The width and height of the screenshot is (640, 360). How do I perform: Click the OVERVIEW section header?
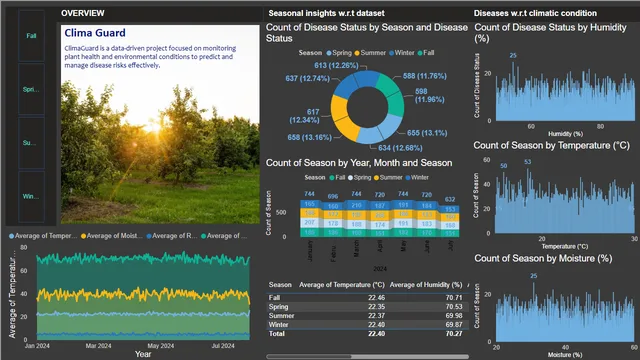(x=83, y=13)
